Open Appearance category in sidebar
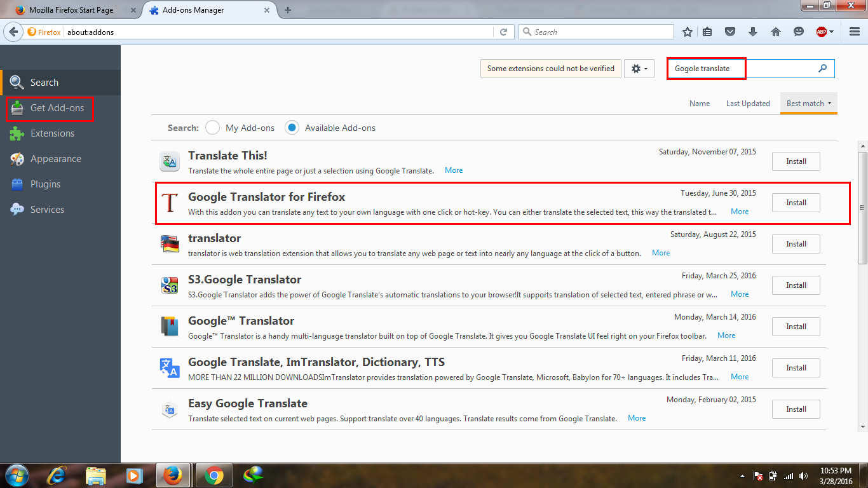Image resolution: width=868 pixels, height=488 pixels. pyautogui.click(x=60, y=159)
